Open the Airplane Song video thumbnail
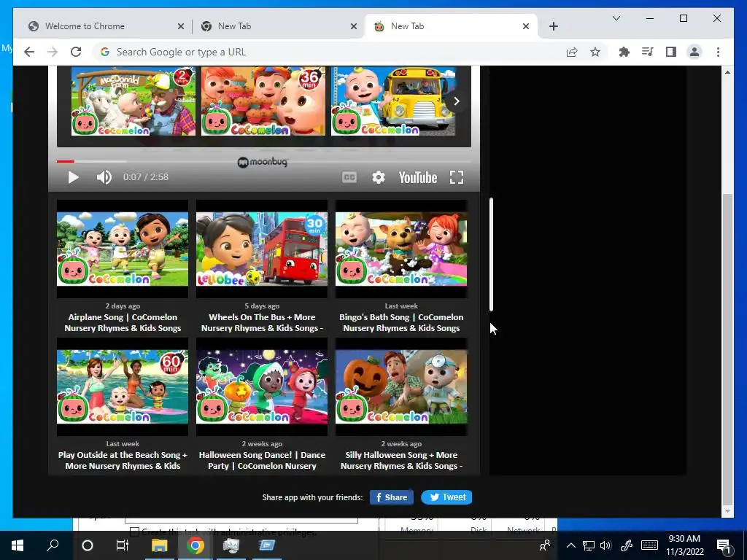 pos(123,249)
